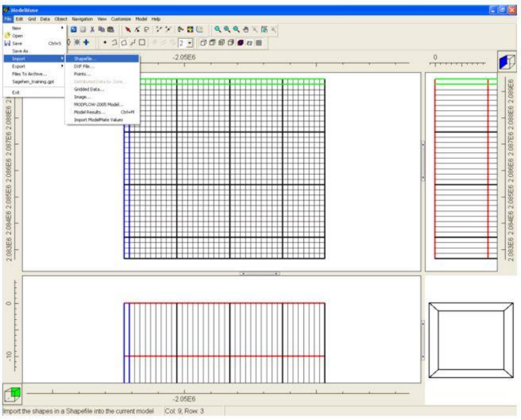521x420 pixels.
Task: Choose Shapefile... from the Import submenu
Action: (x=102, y=59)
